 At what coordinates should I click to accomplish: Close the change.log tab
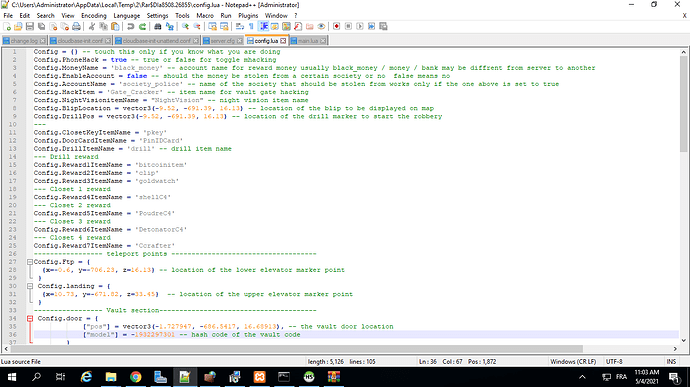click(x=42, y=41)
